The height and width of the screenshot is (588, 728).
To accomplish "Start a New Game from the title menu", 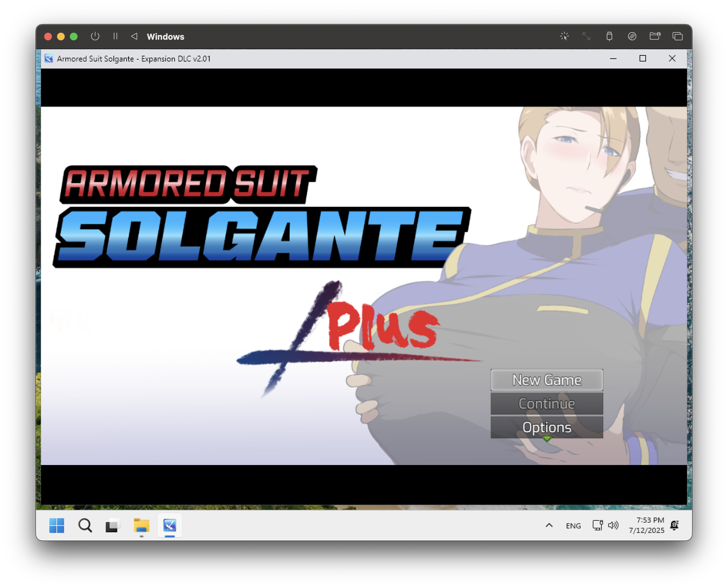I will coord(546,380).
